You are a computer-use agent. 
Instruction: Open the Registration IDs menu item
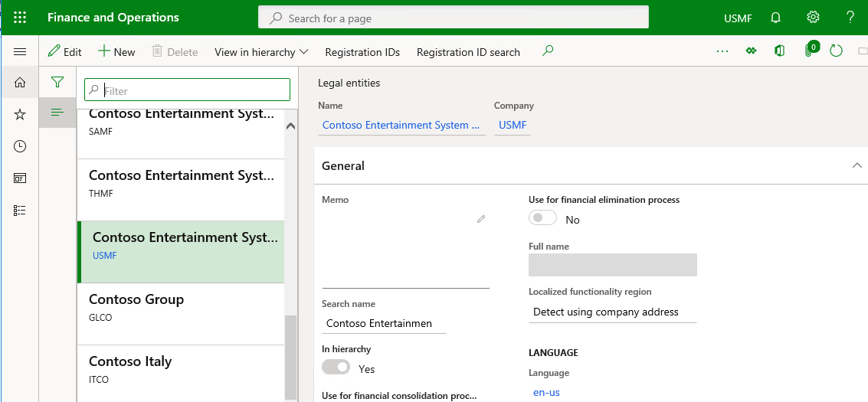362,52
